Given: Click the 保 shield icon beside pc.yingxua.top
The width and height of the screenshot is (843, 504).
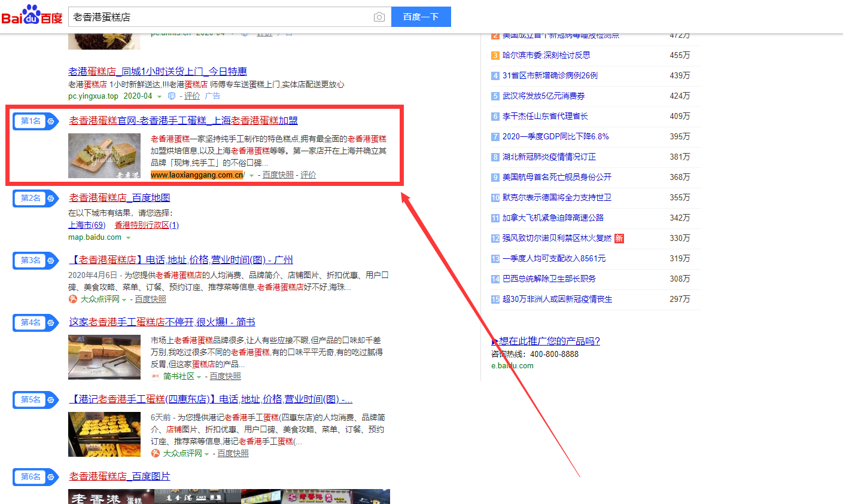Looking at the screenshot, I should coord(172,96).
